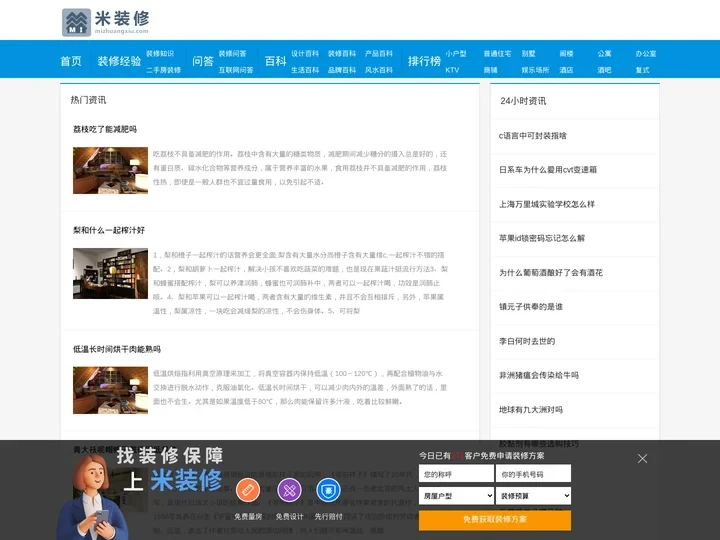Open article 低温长时间烘干肉能熟吗
This screenshot has width=720, height=540.
click(117, 349)
